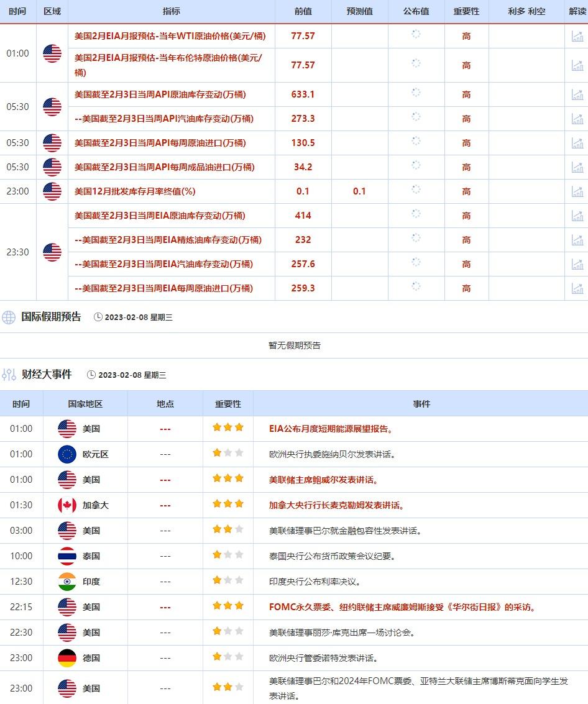Open the 美国12月批发库存月率终值 indicator link

pos(134,191)
